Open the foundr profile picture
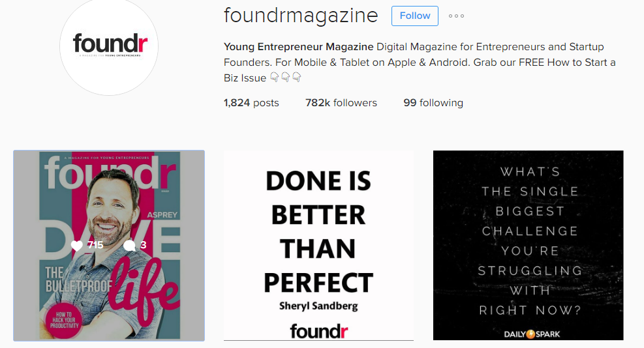644x348 pixels. tap(109, 47)
